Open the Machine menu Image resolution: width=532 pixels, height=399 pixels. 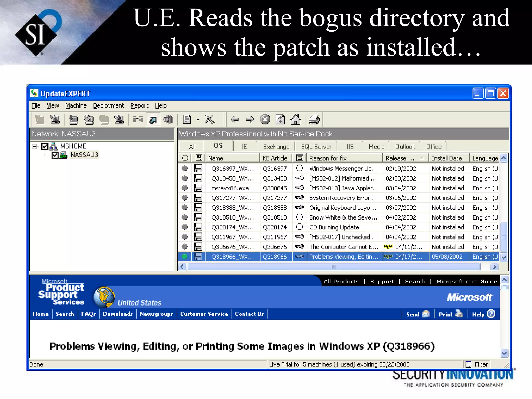click(x=76, y=105)
